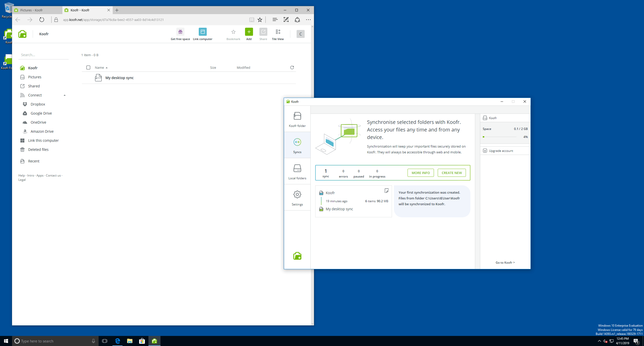Click the space usage progress bar
The width and height of the screenshot is (644, 346).
pyautogui.click(x=499, y=137)
